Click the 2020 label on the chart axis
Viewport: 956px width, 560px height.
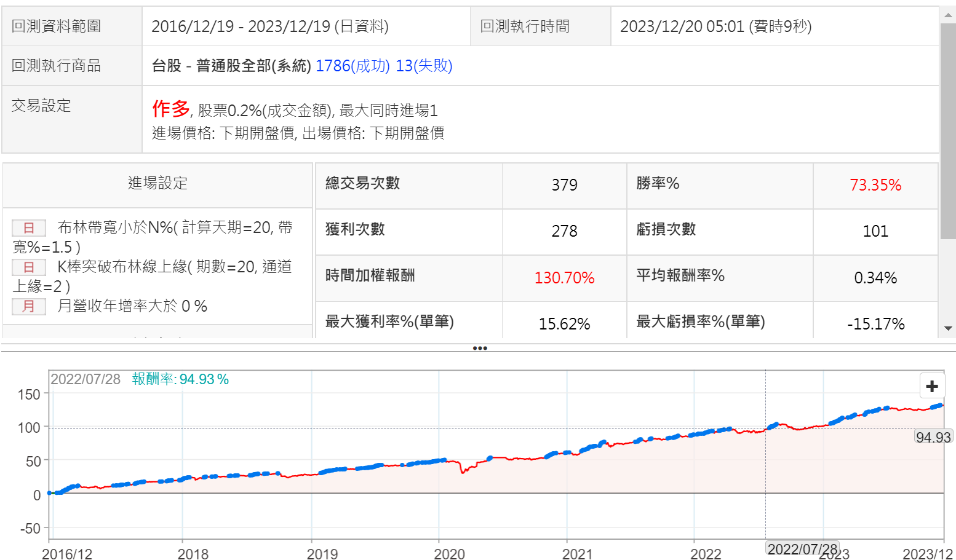(449, 554)
